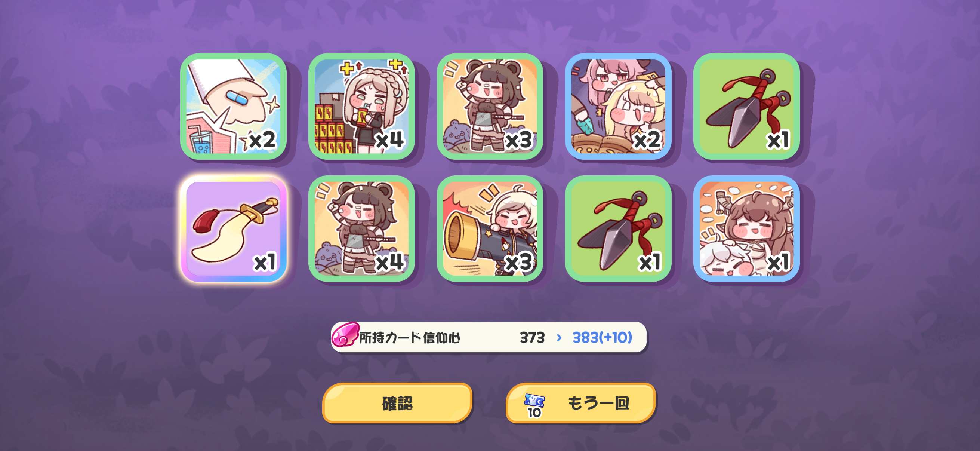
Task: Tap the 所持カード信仰心 label
Action: [410, 338]
